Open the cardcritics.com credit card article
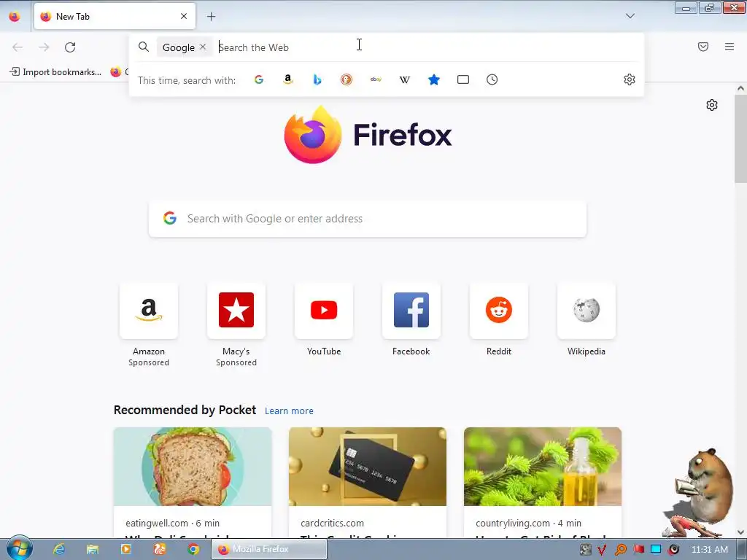Image resolution: width=747 pixels, height=560 pixels. click(368, 483)
